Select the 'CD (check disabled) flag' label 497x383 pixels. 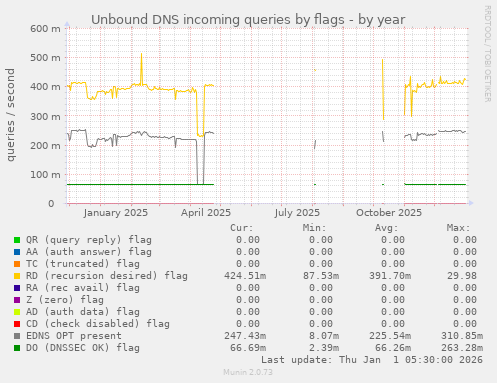point(98,324)
